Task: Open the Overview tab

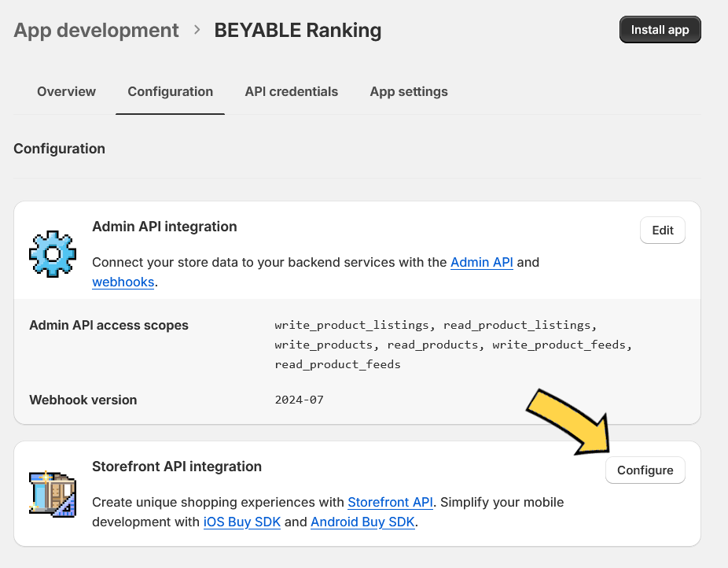Action: click(66, 91)
